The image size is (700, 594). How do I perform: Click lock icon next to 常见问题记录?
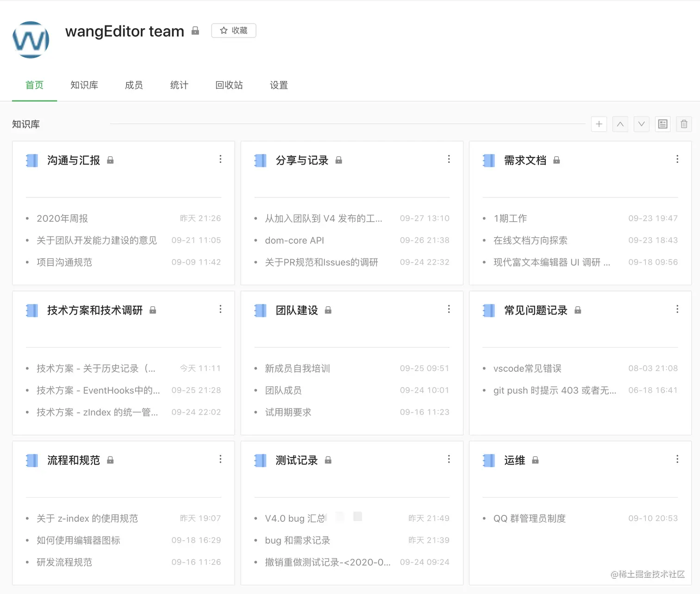[x=578, y=310]
